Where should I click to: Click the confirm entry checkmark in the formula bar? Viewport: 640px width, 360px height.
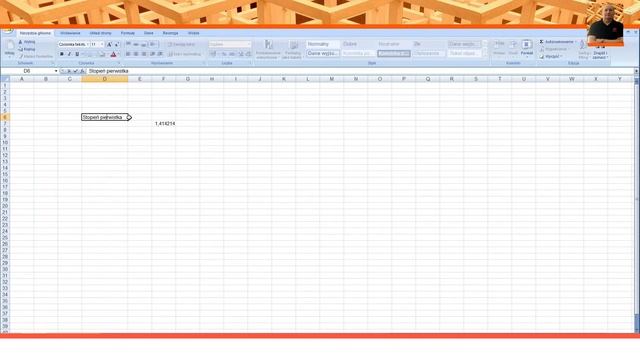pyautogui.click(x=75, y=71)
